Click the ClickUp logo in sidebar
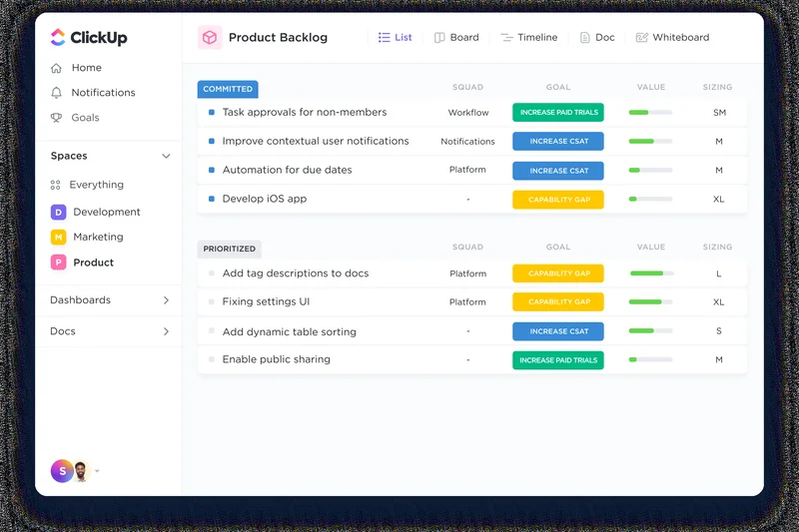Viewport: 799px width, 532px height. [89, 38]
